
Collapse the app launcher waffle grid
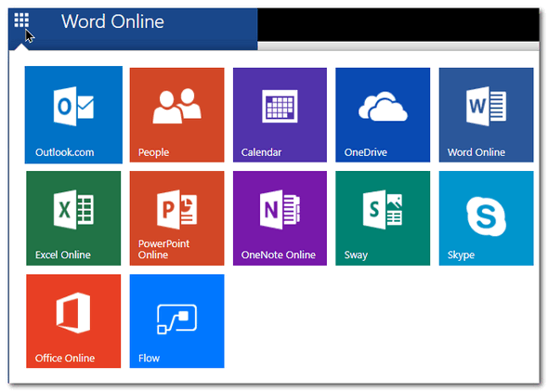point(21,20)
